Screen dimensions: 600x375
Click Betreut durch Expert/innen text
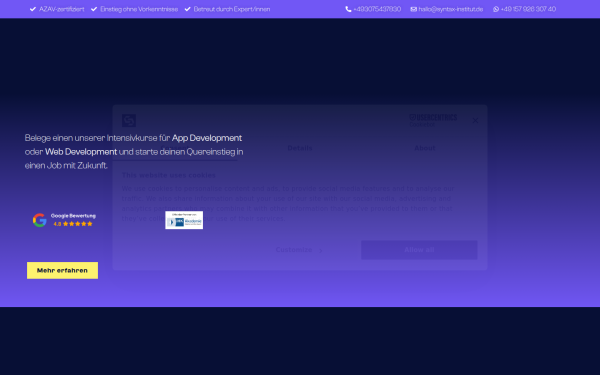pos(232,9)
